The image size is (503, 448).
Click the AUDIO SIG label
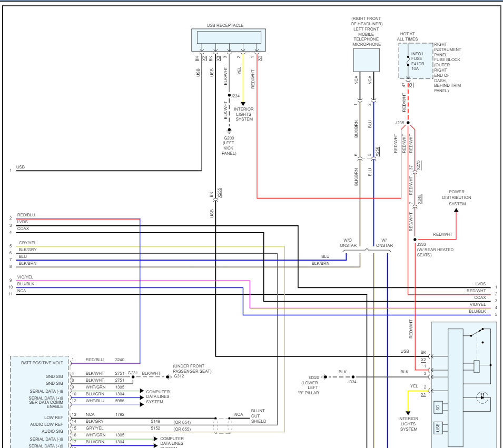(52, 431)
